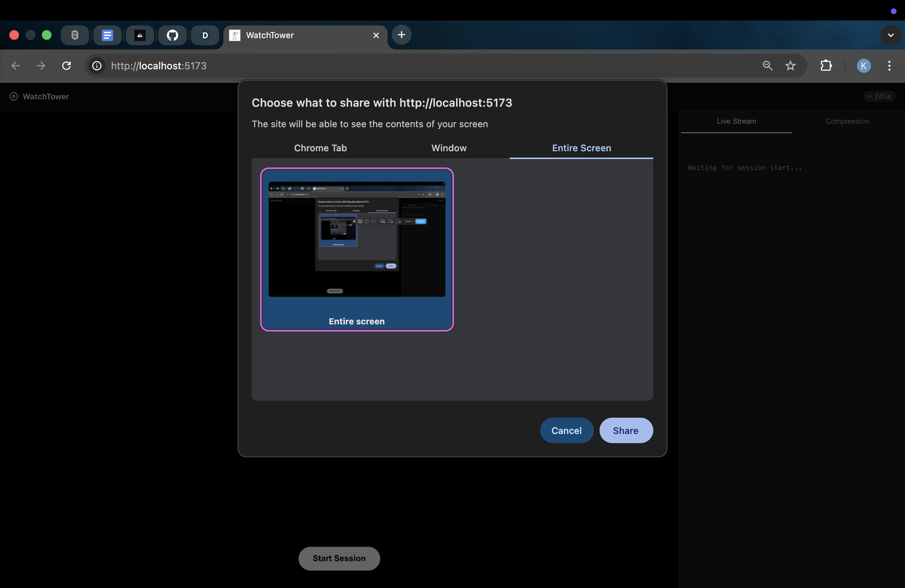Open the Google Docs pinned tab
The height and width of the screenshot is (588, 905).
107,35
